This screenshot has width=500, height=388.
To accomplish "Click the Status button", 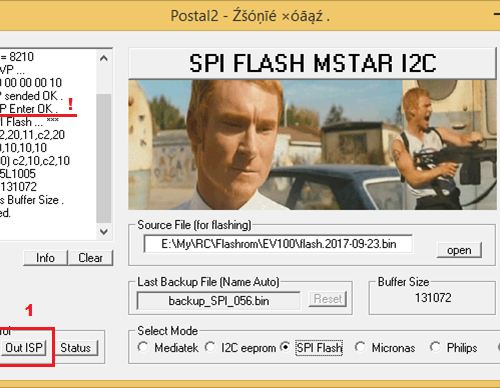I will tap(76, 348).
